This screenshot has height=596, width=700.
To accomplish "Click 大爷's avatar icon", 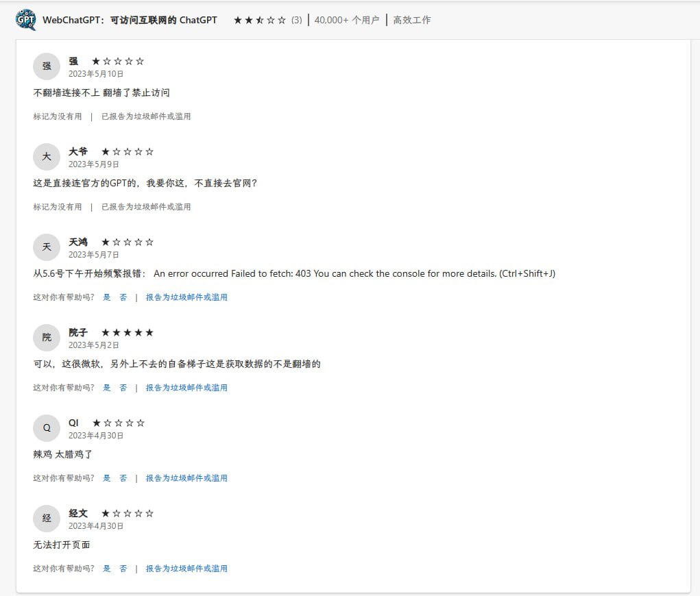I will [x=47, y=157].
